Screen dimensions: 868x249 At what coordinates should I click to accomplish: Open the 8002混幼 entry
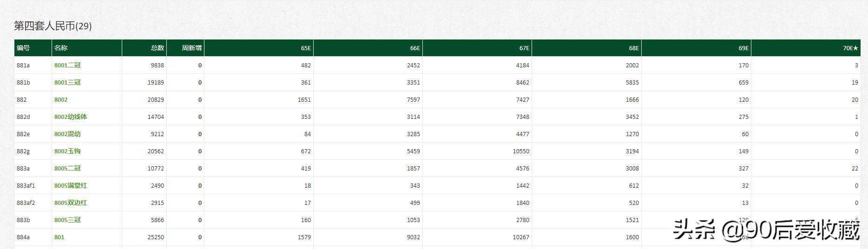[67, 134]
